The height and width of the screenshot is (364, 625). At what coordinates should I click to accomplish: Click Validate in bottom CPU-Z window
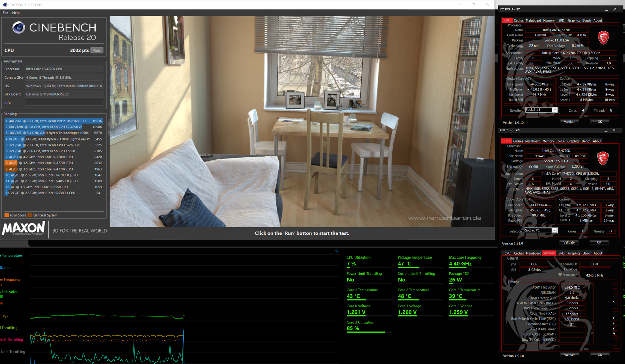click(570, 355)
